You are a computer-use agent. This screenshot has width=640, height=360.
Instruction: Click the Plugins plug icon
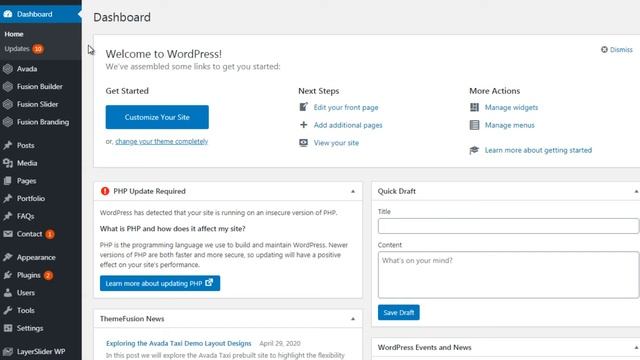click(x=8, y=275)
